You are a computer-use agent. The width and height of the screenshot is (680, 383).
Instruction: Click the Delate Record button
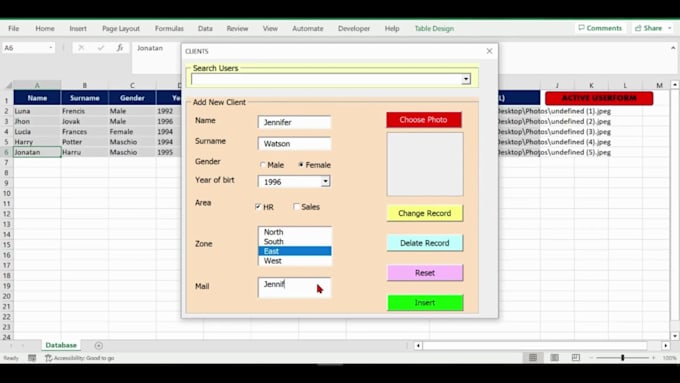click(x=425, y=243)
